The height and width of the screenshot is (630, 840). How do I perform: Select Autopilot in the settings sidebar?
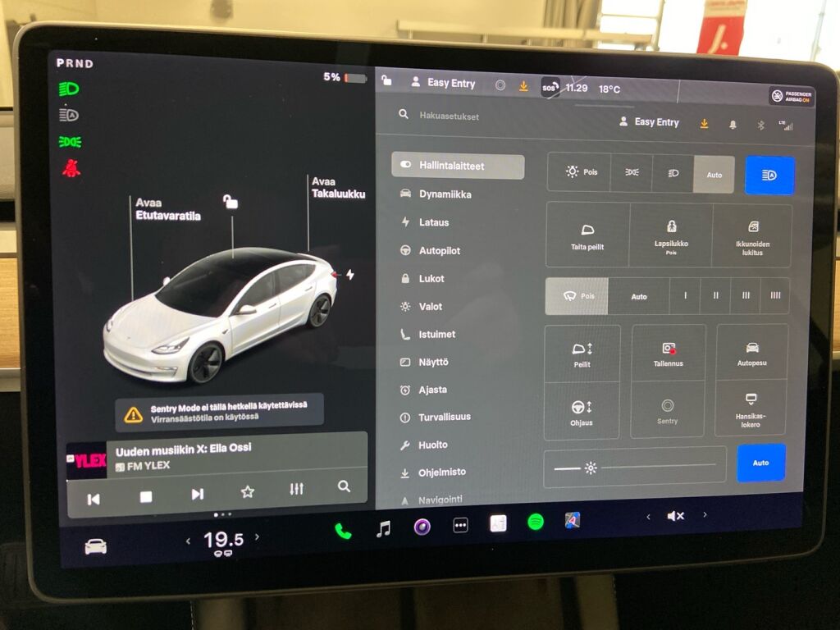tap(435, 250)
